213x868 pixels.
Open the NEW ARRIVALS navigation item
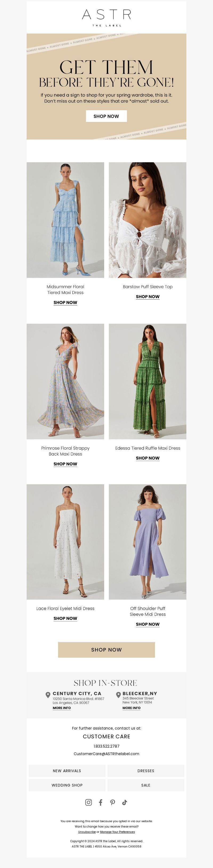click(67, 771)
